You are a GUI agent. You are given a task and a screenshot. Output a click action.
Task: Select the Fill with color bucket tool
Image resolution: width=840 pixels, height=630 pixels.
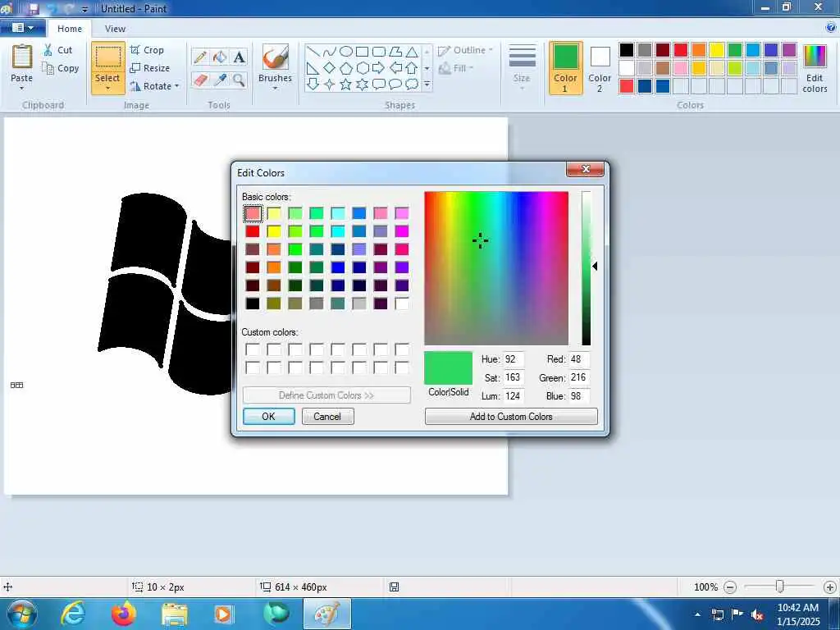pos(220,57)
